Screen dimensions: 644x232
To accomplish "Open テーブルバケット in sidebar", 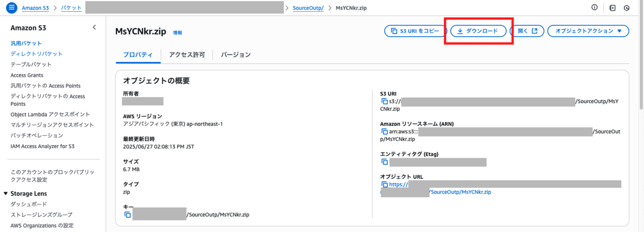I will point(31,64).
